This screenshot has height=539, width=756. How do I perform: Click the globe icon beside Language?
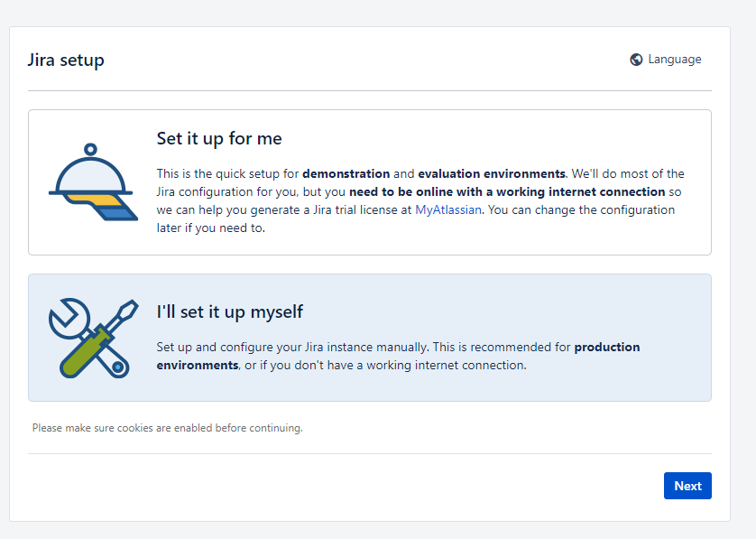coord(636,60)
